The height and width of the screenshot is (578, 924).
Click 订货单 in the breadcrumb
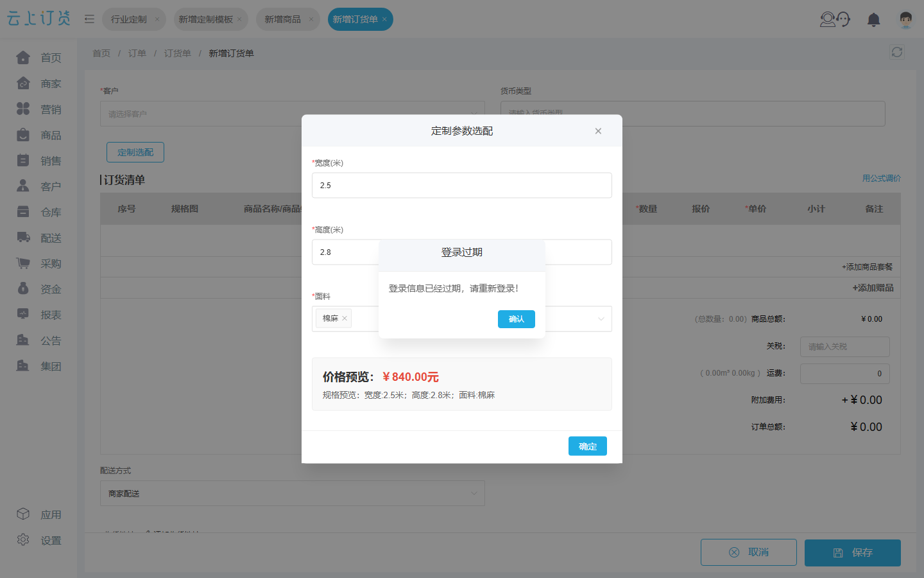point(178,53)
